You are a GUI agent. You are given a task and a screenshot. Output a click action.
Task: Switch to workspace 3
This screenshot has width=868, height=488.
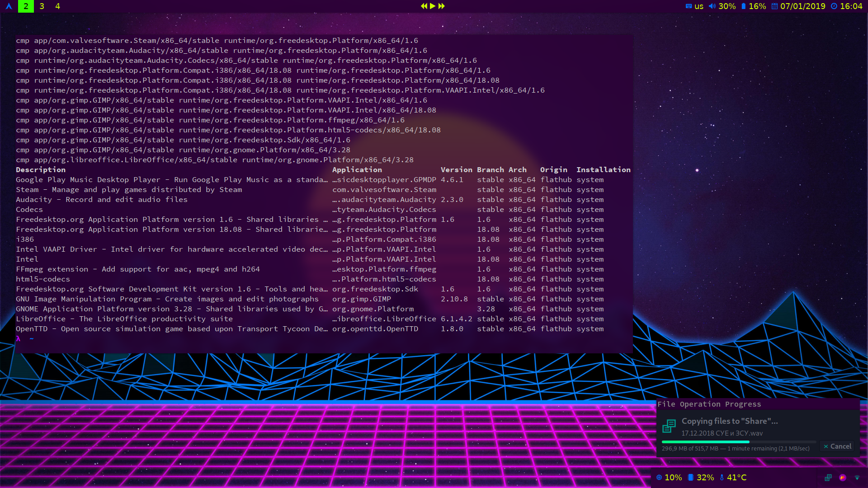coord(42,6)
